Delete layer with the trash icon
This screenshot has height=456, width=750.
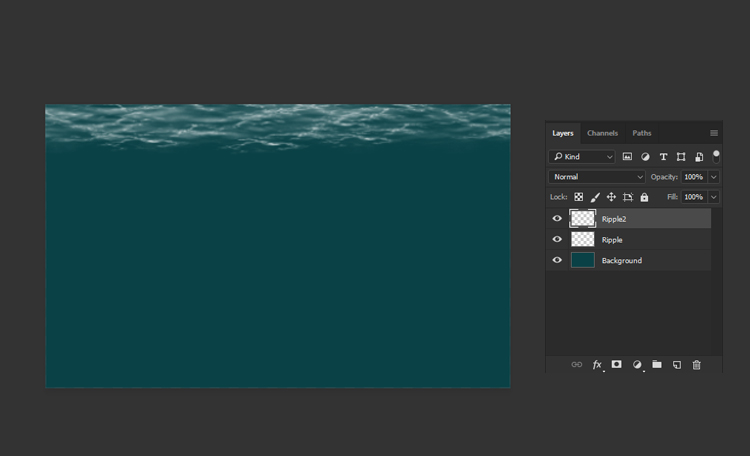tap(697, 365)
